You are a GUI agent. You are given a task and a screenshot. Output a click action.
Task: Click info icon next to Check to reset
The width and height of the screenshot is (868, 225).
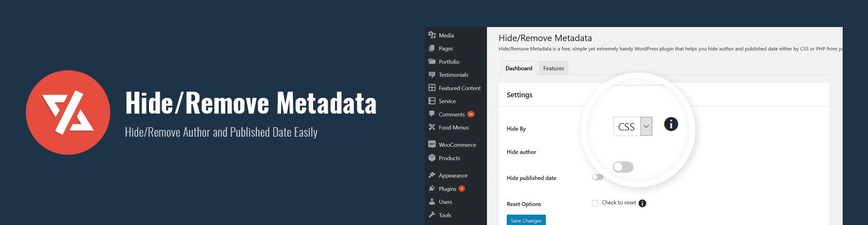(x=643, y=203)
